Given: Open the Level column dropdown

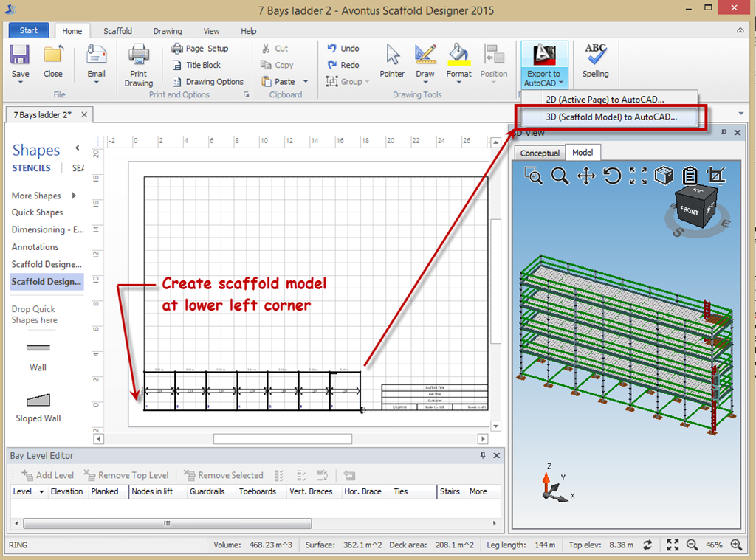Looking at the screenshot, I should point(41,491).
